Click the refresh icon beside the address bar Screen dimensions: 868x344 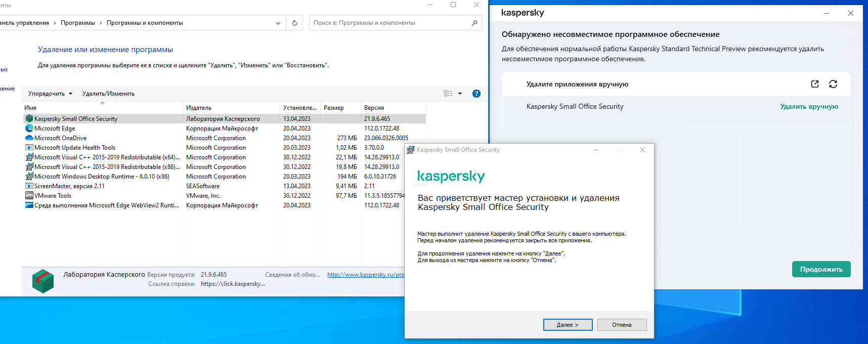point(295,23)
